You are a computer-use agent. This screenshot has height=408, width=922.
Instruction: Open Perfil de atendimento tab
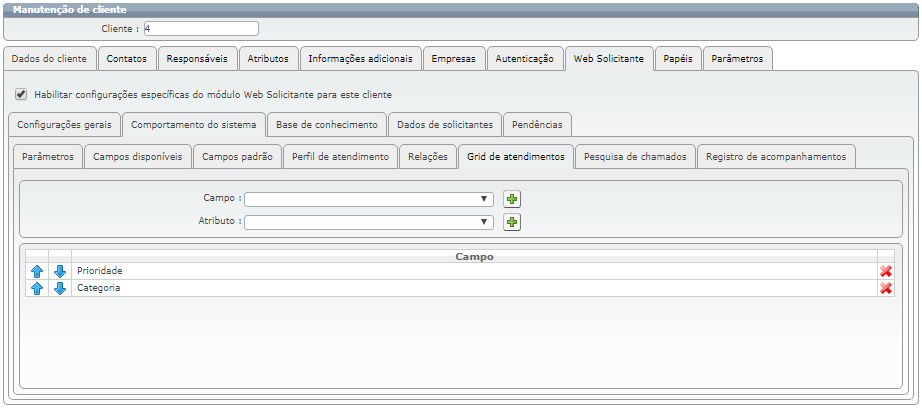coord(340,157)
